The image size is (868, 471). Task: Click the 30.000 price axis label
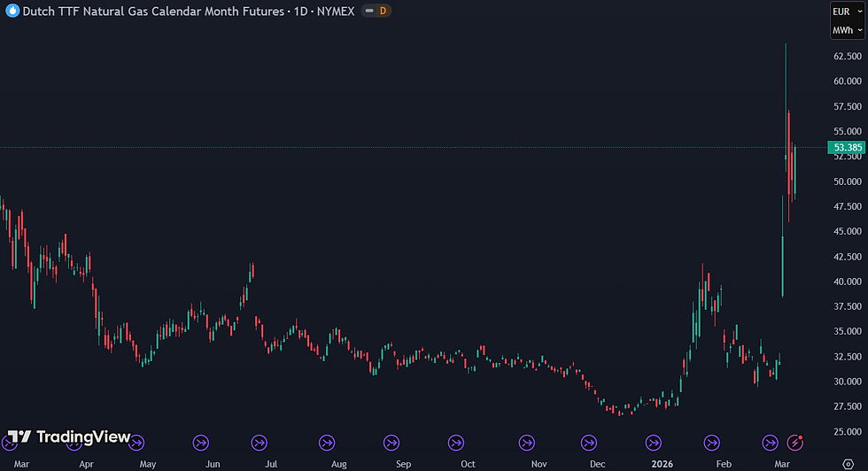pyautogui.click(x=848, y=382)
